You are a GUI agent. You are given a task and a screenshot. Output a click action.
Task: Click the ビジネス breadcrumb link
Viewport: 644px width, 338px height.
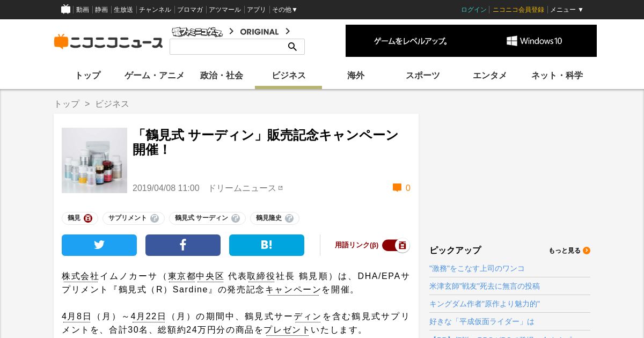coord(112,104)
